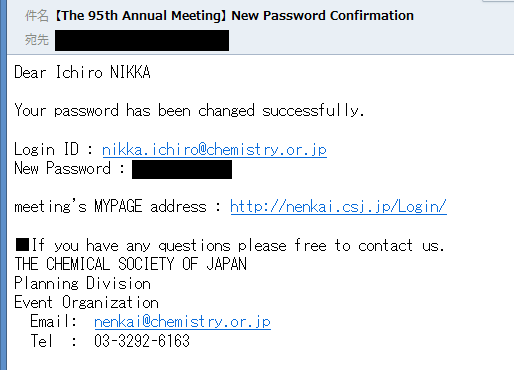Click the 'Dear Ichiro NIKKA' greeting line
The image size is (514, 370).
(x=82, y=72)
